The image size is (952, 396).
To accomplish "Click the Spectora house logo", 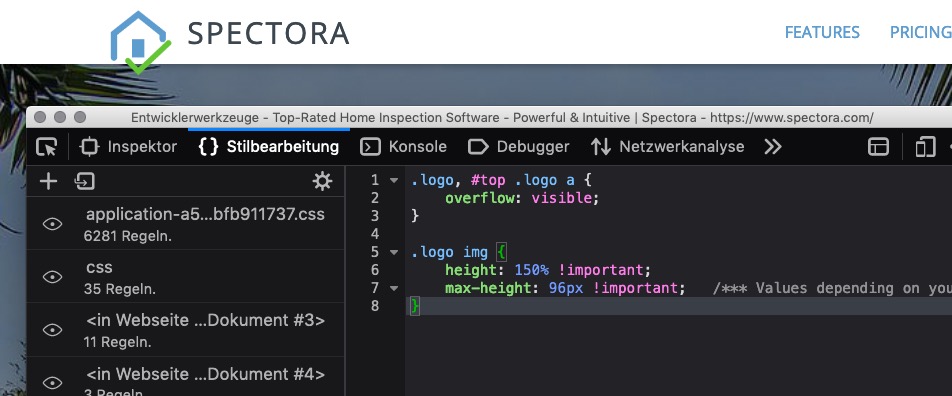I will click(140, 43).
